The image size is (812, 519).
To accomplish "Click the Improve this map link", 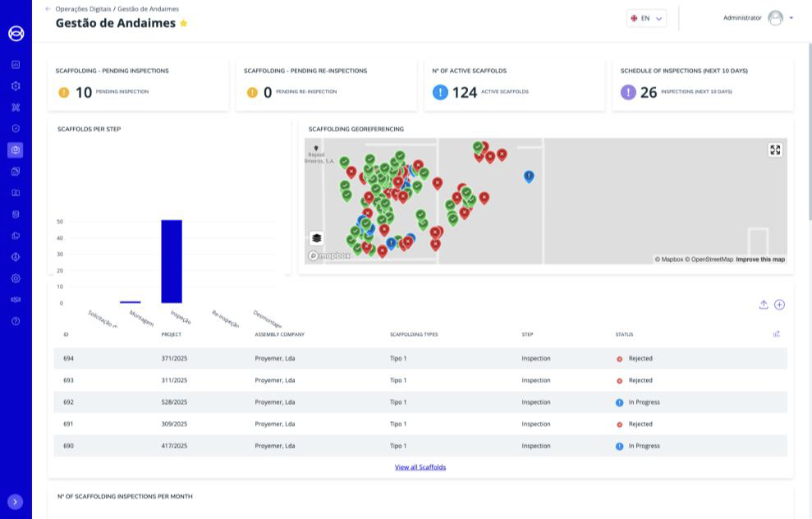I will 759,259.
